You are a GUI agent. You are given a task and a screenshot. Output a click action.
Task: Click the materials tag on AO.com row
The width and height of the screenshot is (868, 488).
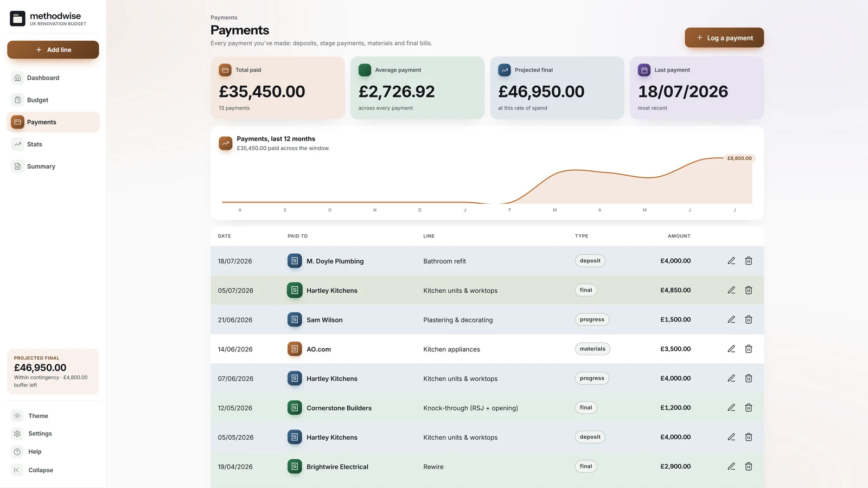tap(592, 349)
